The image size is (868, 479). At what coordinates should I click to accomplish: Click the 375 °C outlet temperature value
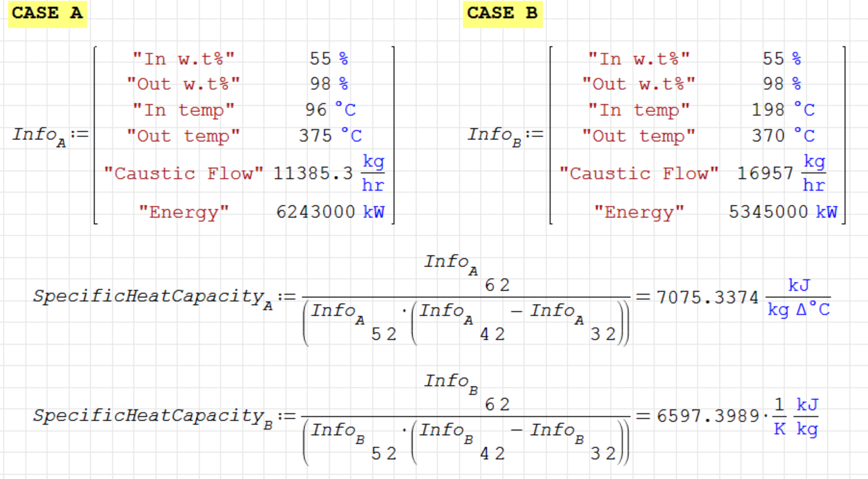coord(314,135)
